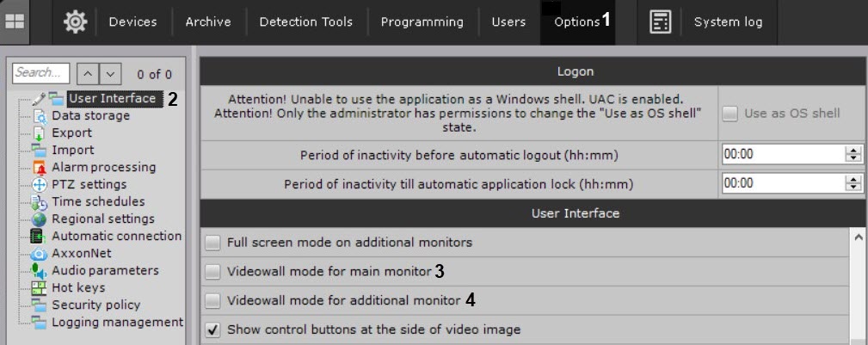Click the Time schedules icon
The image size is (868, 345).
tap(39, 202)
